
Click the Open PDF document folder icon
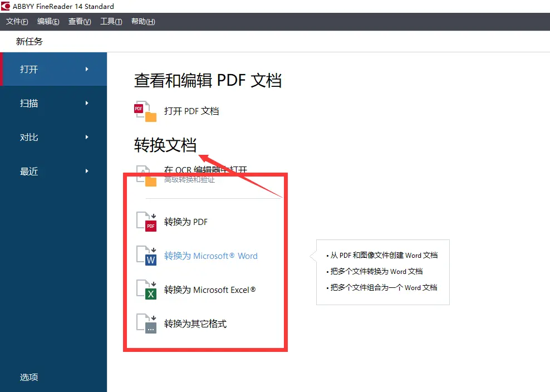[145, 111]
